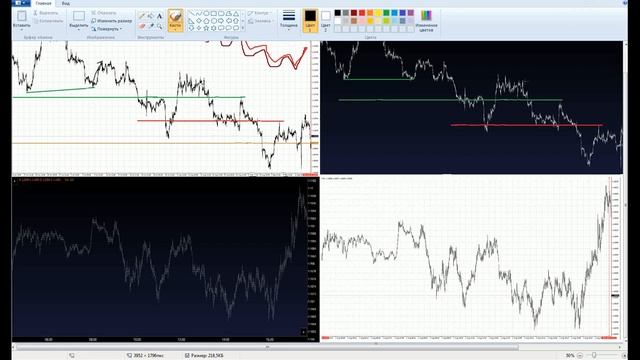Image resolution: width=640 pixels, height=360 pixels.
Task: Click the zoom in plus button
Action: pyautogui.click(x=624, y=356)
